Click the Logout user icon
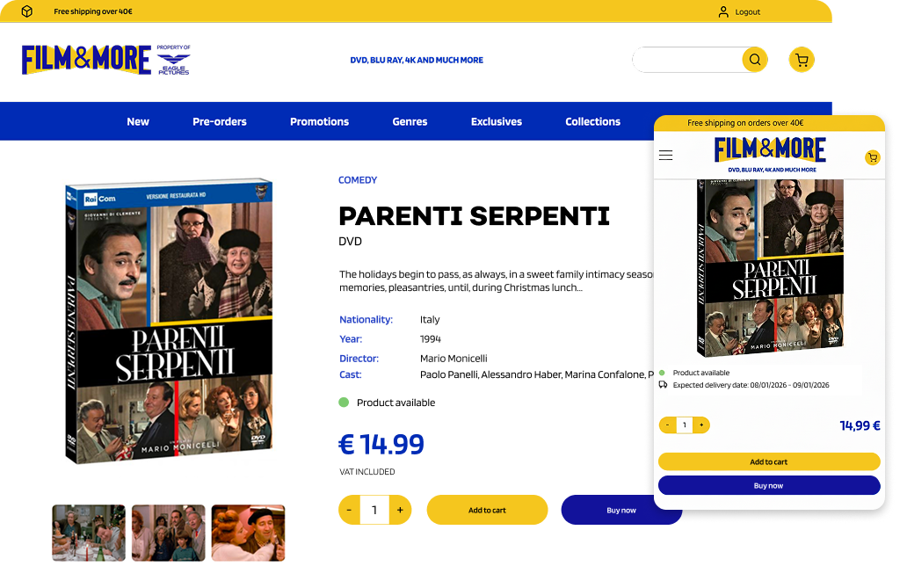907x588 pixels. point(723,12)
